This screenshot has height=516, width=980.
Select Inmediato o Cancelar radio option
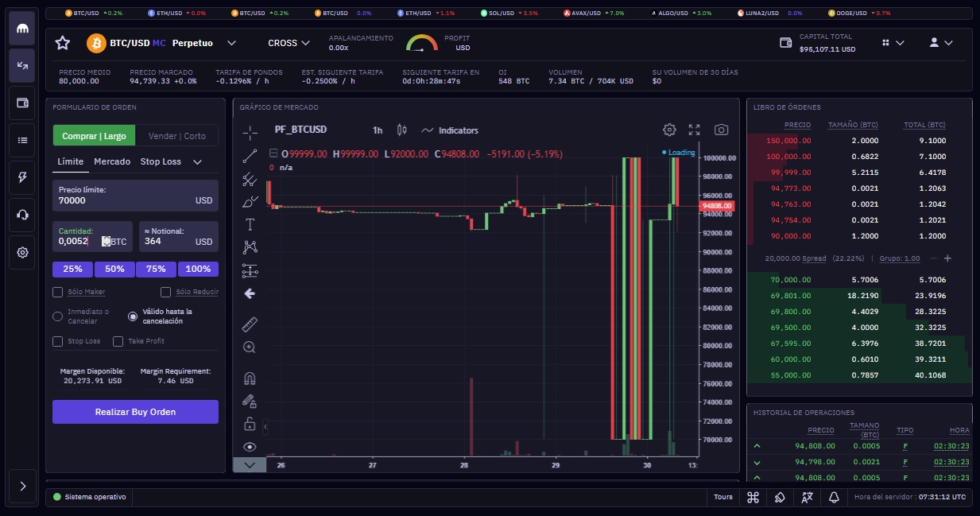(x=57, y=316)
